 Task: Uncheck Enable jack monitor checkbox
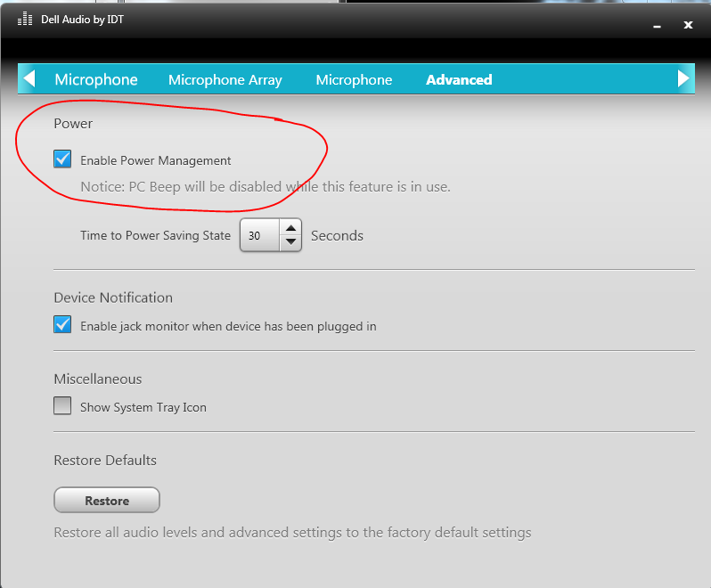(62, 324)
